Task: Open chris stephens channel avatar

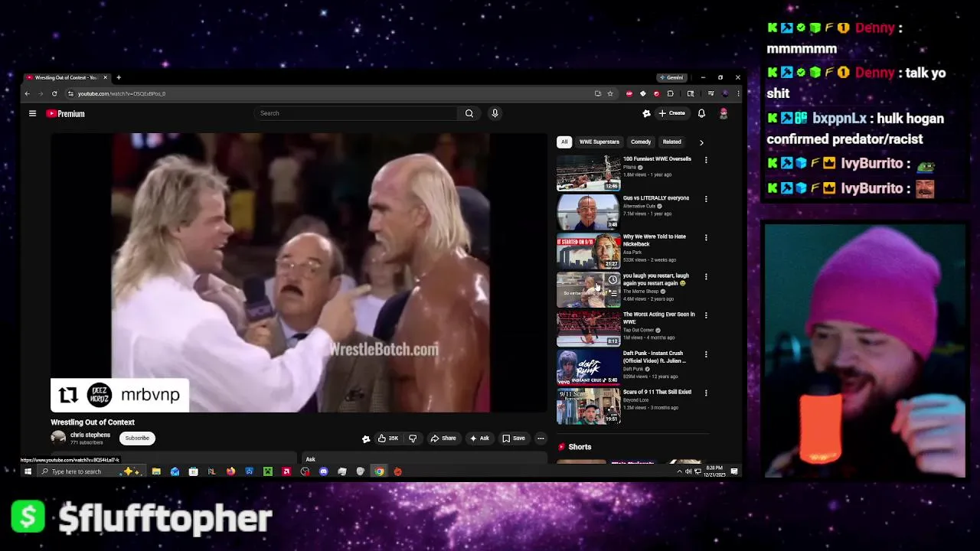Action: (58, 438)
